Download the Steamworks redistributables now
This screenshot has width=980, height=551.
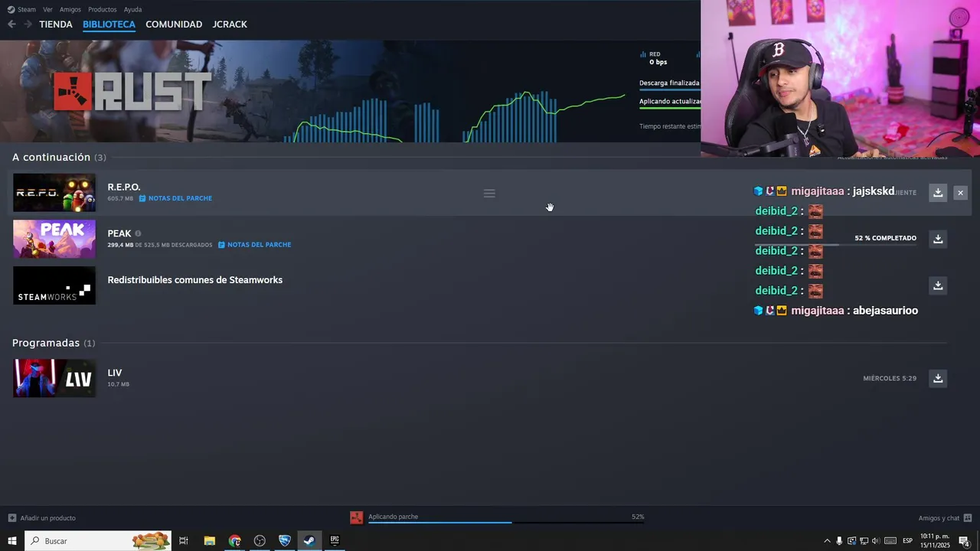pos(938,285)
